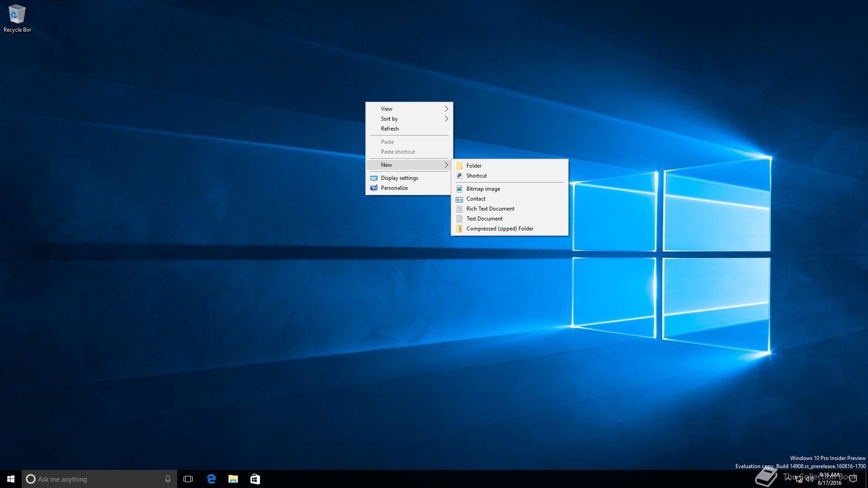
Task: Click the Compressed zipped Folder icon
Action: 459,229
